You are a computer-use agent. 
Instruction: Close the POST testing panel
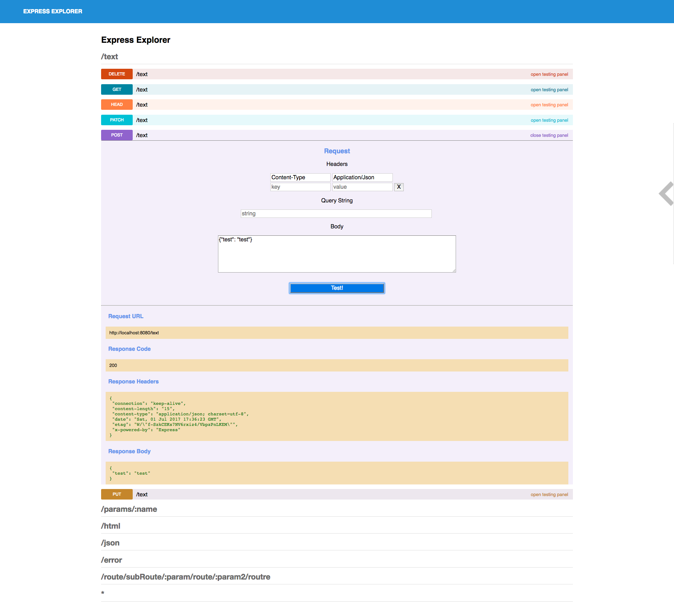pos(549,135)
